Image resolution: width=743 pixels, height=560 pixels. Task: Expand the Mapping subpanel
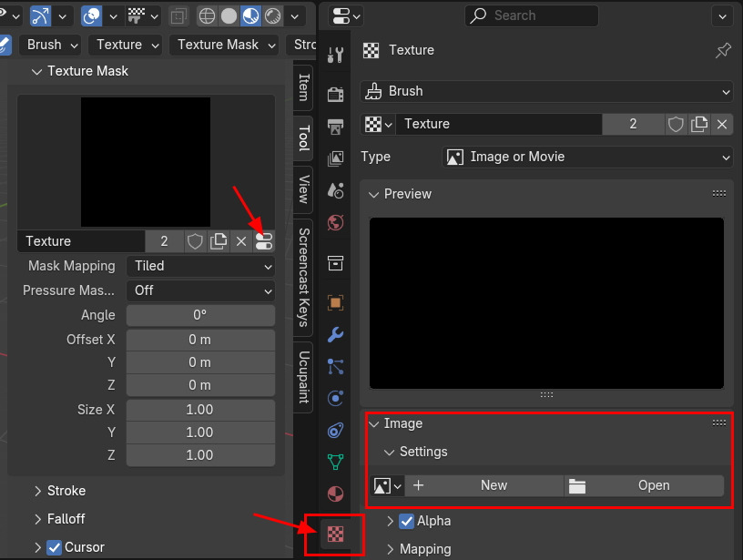[x=390, y=550]
